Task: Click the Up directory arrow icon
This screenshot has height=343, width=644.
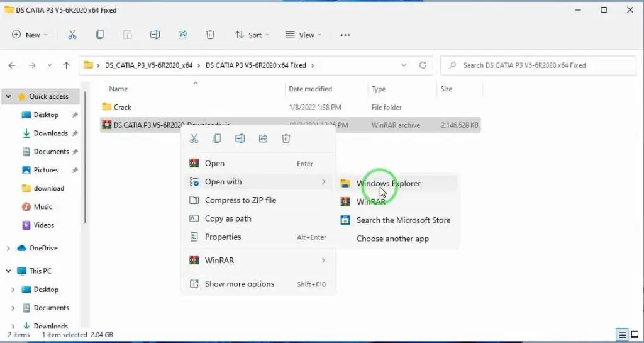Action: click(66, 65)
